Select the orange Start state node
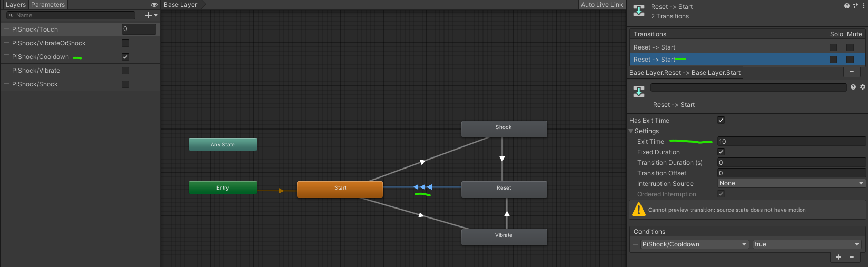 click(340, 190)
